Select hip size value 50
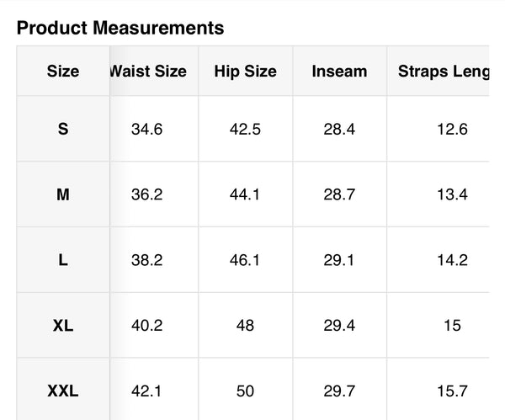This screenshot has height=420, width=505. coord(245,391)
